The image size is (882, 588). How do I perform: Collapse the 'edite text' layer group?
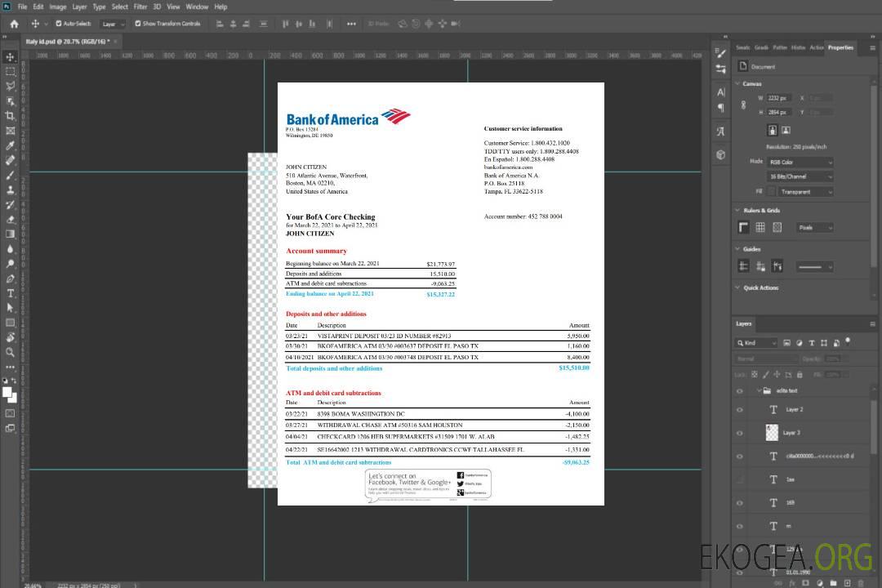click(x=759, y=390)
